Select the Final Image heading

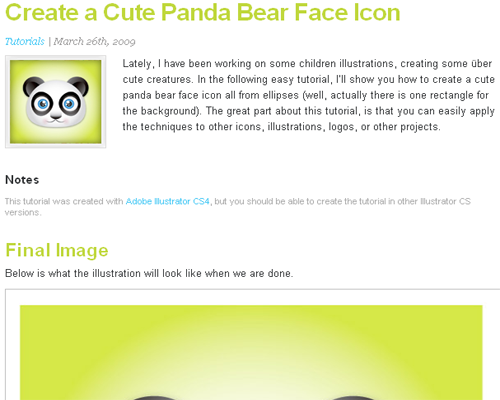pos(57,250)
